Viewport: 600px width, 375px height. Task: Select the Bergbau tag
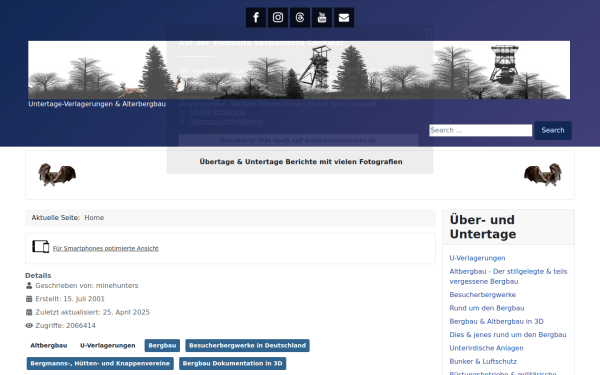pos(162,346)
